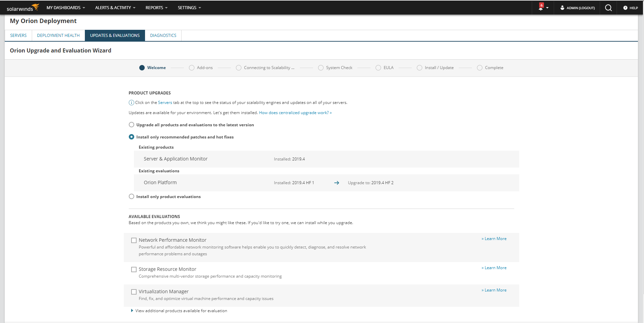Open the Diagnostics tab
Viewport: 644px width, 323px height.
163,36
